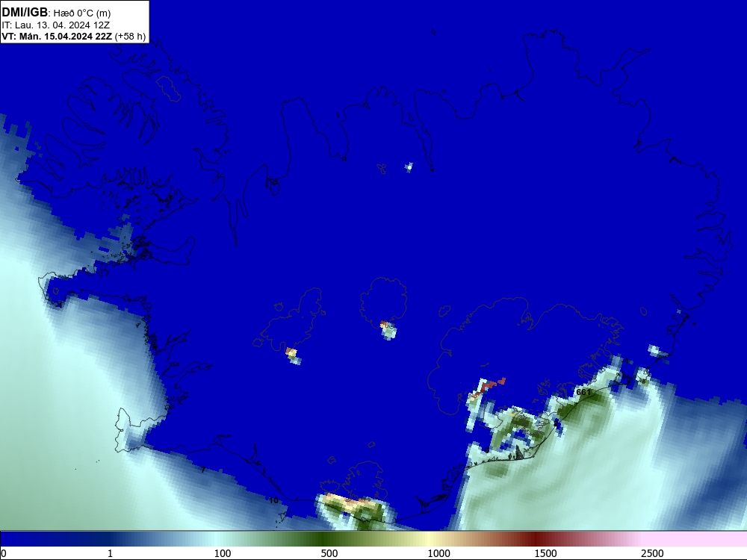Click the '10' label near the south coast
This screenshot has width=747, height=560.
pyautogui.click(x=273, y=500)
